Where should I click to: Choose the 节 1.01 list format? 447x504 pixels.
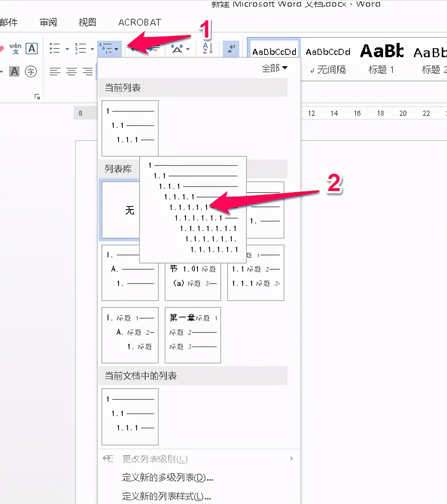(193, 282)
